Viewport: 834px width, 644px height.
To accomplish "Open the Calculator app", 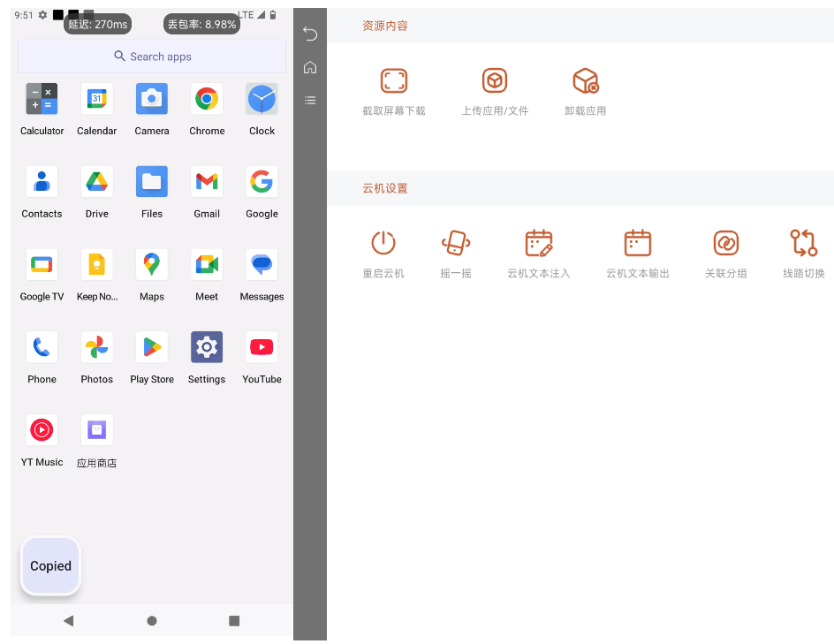I will point(42,99).
